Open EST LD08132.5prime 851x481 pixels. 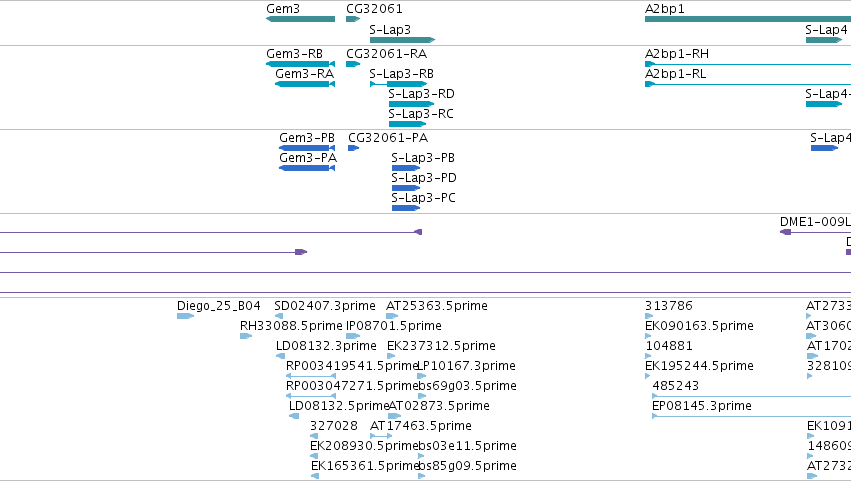click(339, 406)
